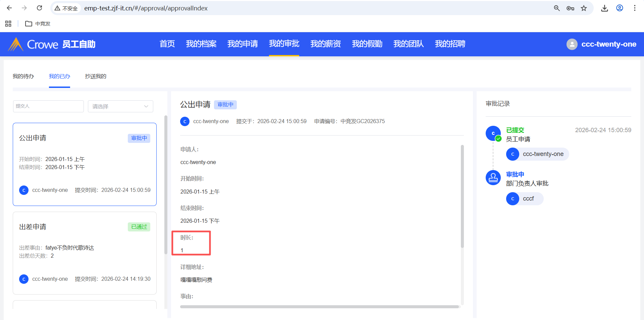Select the 出差申请 card in the list
Screen dimensions: 644x320
pyautogui.click(x=85, y=253)
